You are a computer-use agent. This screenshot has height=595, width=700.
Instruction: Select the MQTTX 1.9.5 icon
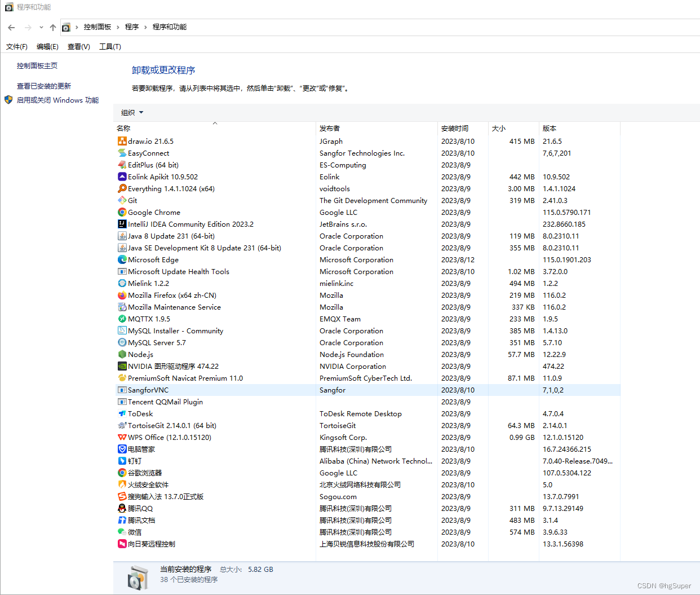121,319
